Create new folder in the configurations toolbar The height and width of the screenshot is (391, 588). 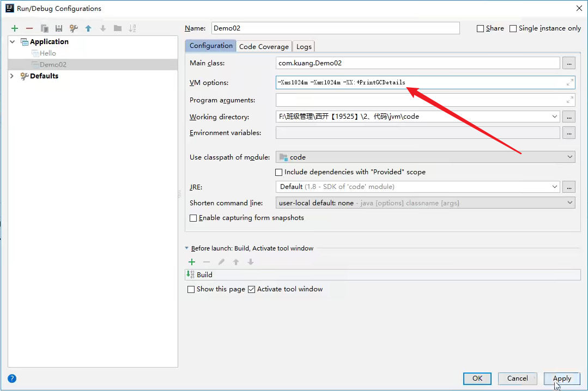(x=118, y=28)
